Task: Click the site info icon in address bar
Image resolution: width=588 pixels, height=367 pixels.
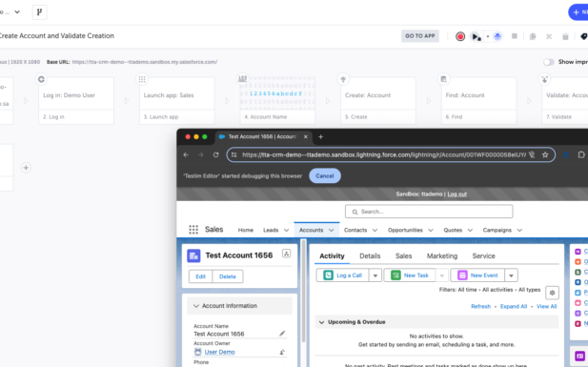Action: point(234,154)
